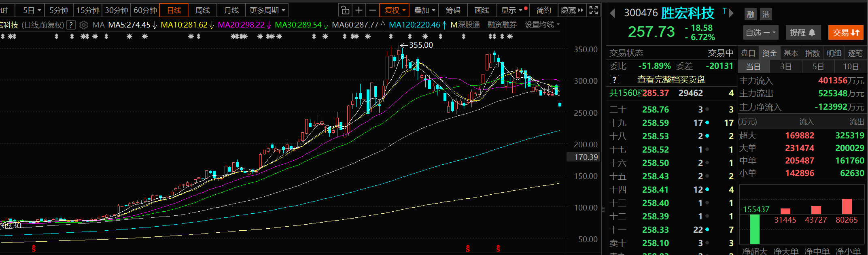Image resolution: width=868 pixels, height=255 pixels.
Task: Select 周线 weekly chart tab
Action: point(202,10)
